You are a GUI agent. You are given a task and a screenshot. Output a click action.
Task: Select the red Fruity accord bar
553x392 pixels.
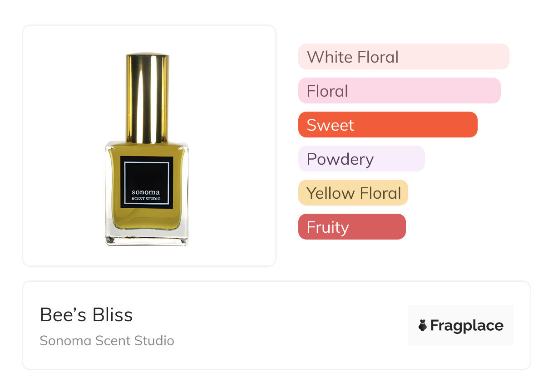[351, 227]
